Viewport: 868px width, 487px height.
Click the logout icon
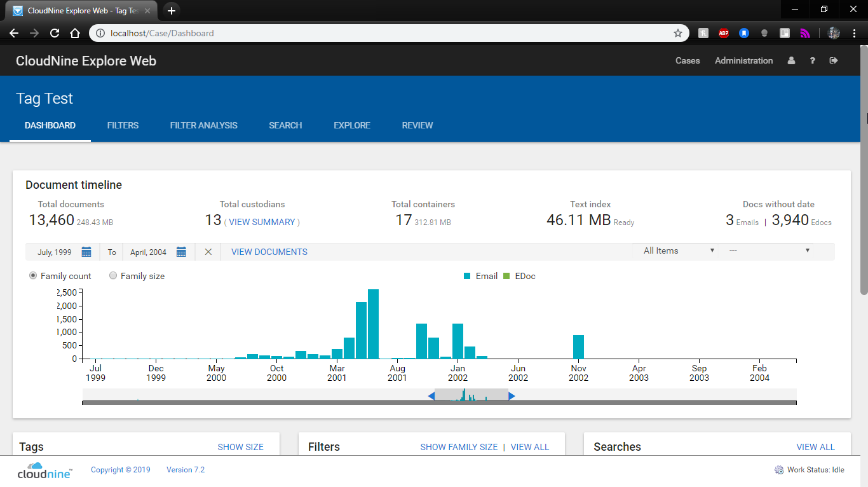coord(833,60)
